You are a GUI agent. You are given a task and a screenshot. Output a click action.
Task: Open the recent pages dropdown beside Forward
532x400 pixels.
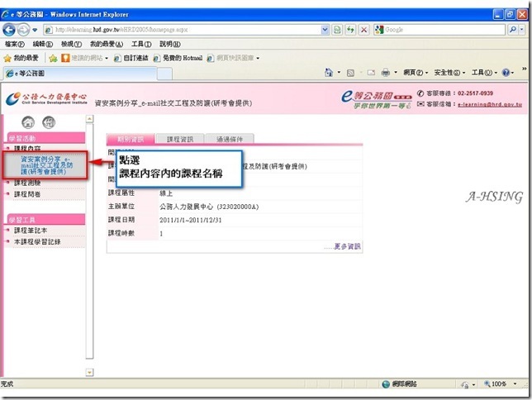(35, 30)
